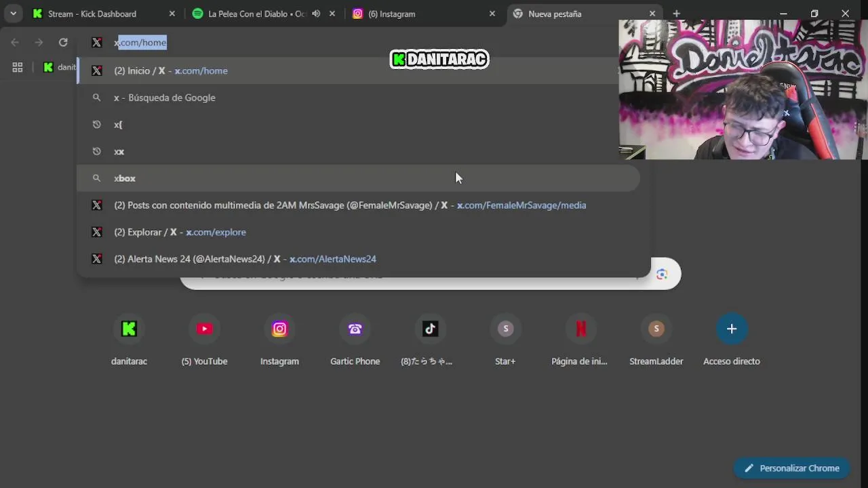The width and height of the screenshot is (868, 488).
Task: Mute audio on the Spotify tab
Action: 316,14
